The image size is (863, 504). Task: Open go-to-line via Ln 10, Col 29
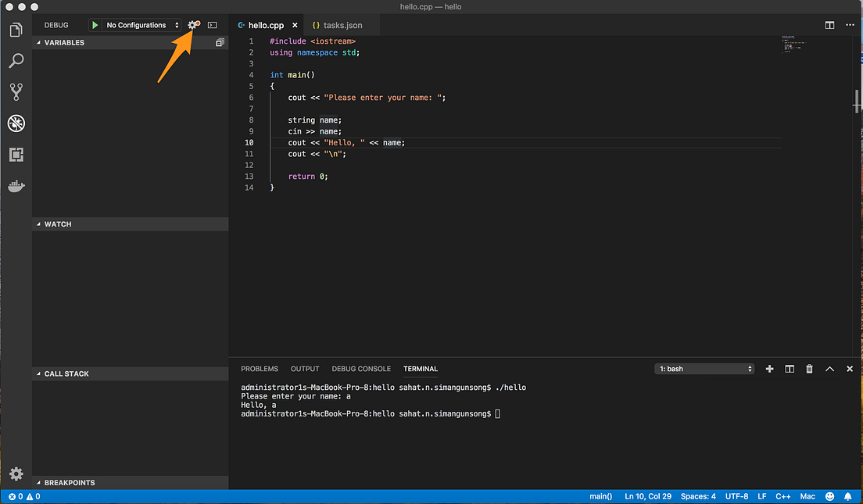(647, 495)
